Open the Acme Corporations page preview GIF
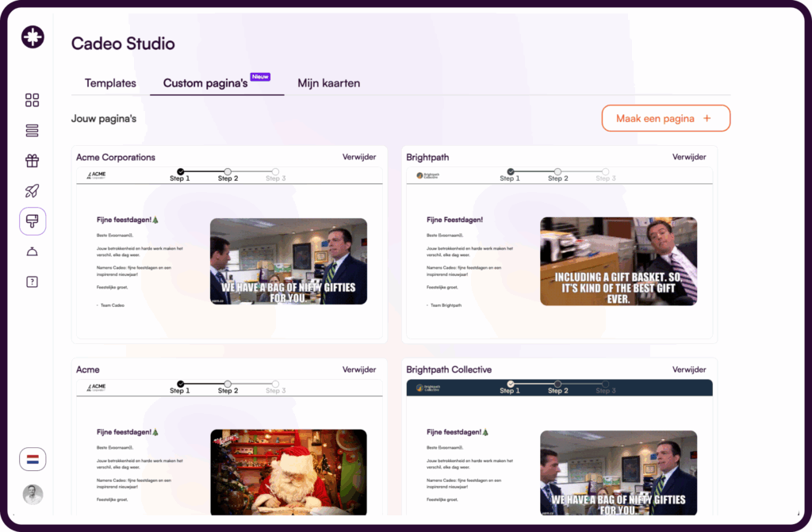812x532 pixels. click(289, 261)
